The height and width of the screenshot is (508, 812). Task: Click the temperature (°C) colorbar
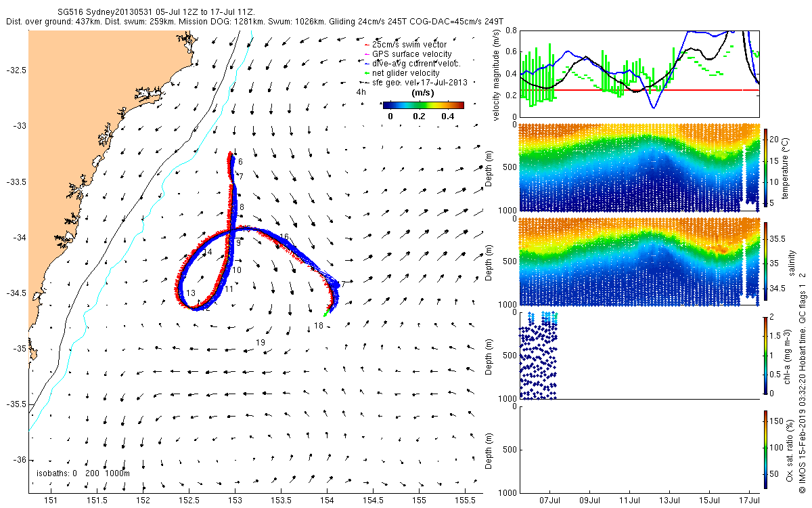[766, 167]
